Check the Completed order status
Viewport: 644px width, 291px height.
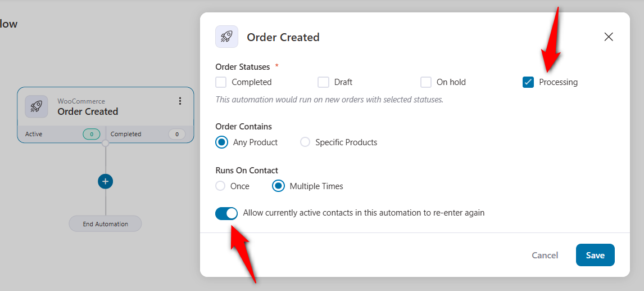pyautogui.click(x=221, y=82)
